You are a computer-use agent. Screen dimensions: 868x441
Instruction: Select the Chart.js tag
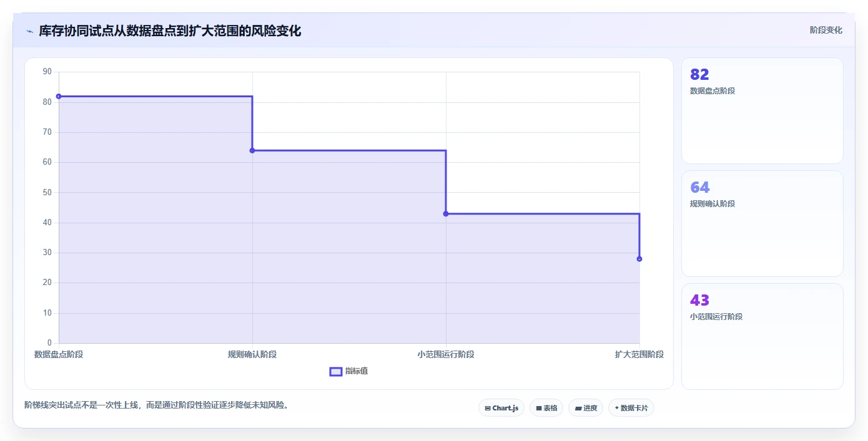pyautogui.click(x=501, y=408)
